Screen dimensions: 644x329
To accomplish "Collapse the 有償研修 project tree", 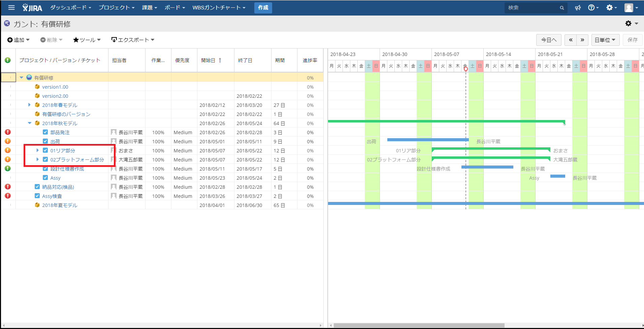I will [x=21, y=78].
